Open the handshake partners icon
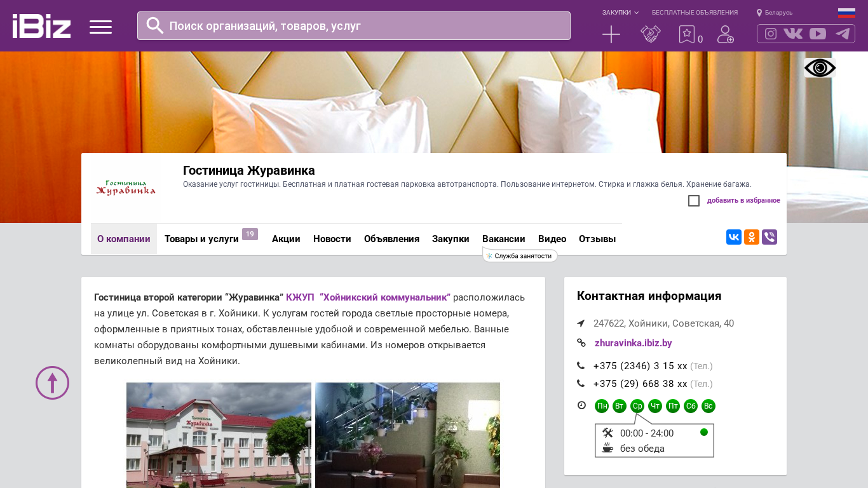This screenshot has height=488, width=868. (x=651, y=34)
